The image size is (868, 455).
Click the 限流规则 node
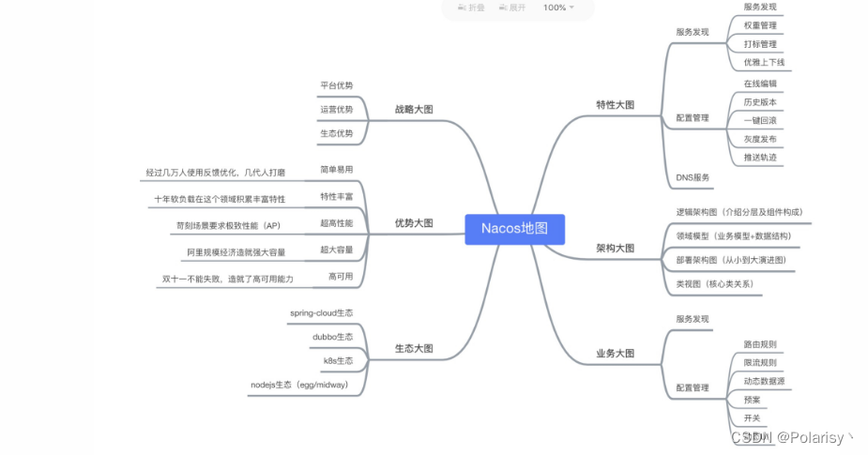[760, 363]
